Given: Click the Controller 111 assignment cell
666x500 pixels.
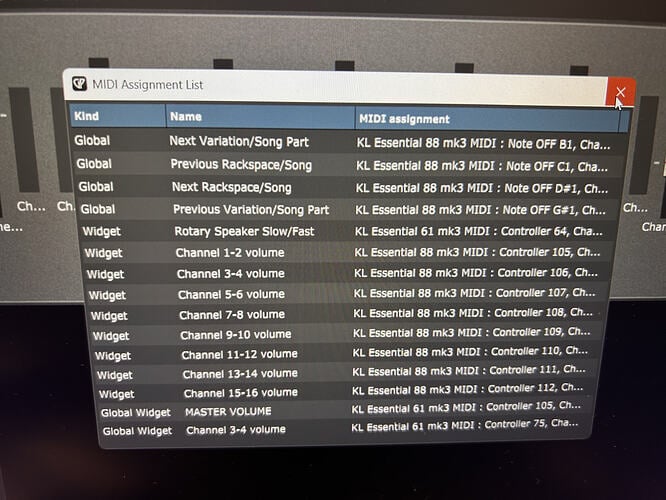Looking at the screenshot, I should (469, 371).
